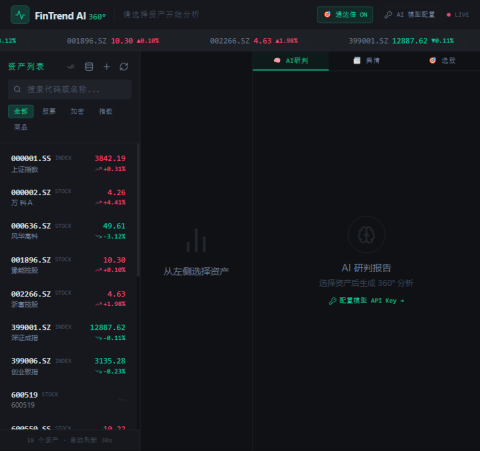Click the 资产列表 panel title
Screen dimensions: 480x451
(26, 67)
